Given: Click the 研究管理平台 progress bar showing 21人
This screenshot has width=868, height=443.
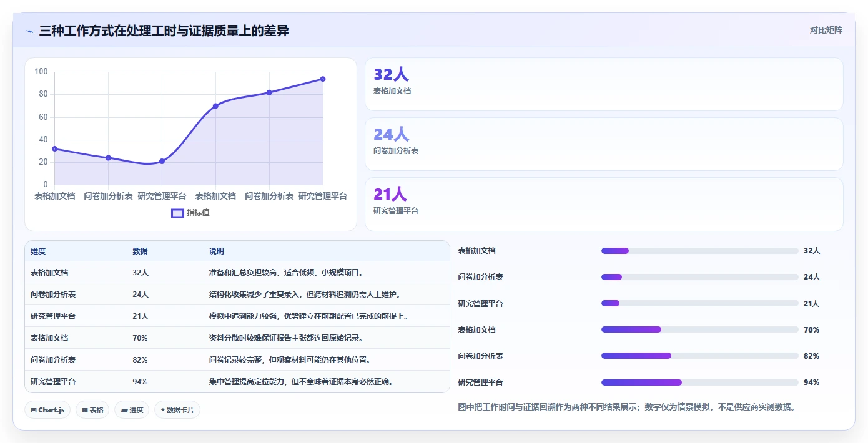Looking at the screenshot, I should [699, 303].
